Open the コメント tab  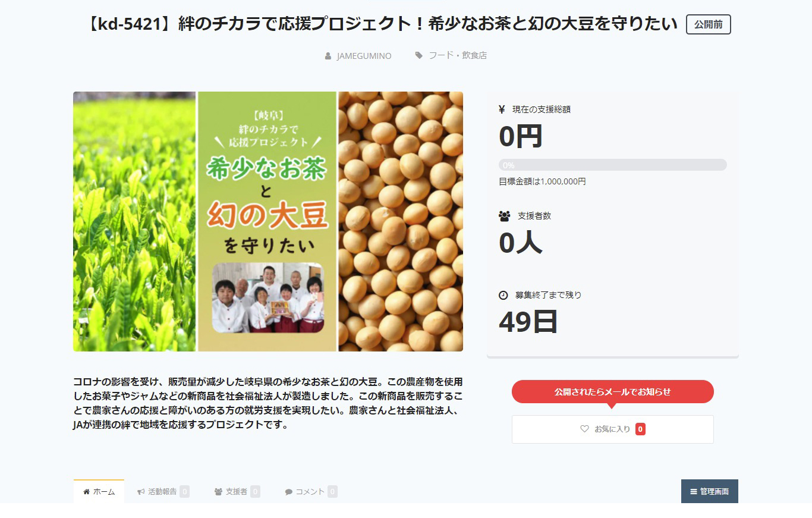tap(311, 492)
